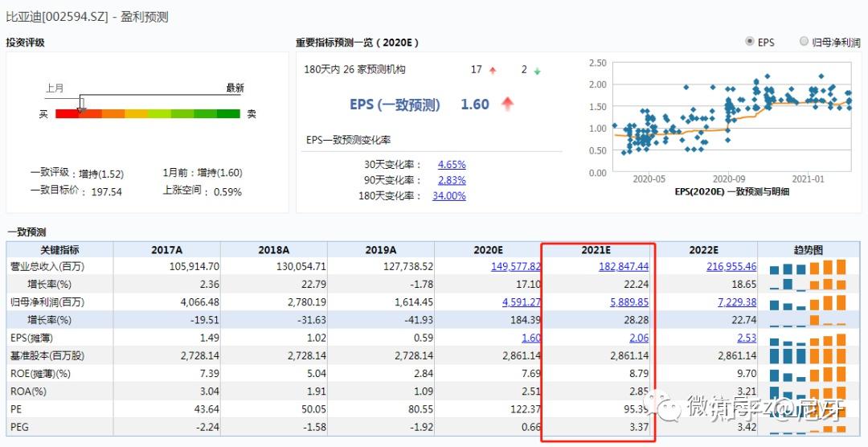Click 2017A revenue value 105,914.70
Viewport: 868px width, 447px height.
194,266
